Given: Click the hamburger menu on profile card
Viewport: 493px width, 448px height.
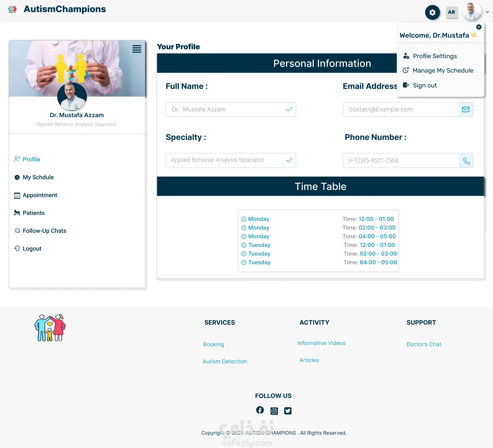Looking at the screenshot, I should coord(137,49).
